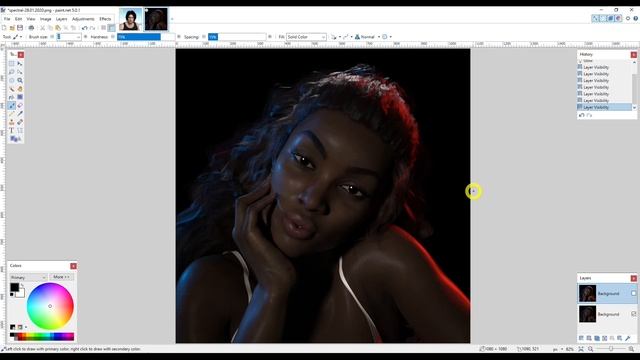Click the Redo arrow in toolbar
The height and width of the screenshot is (360, 640).
tap(92, 28)
